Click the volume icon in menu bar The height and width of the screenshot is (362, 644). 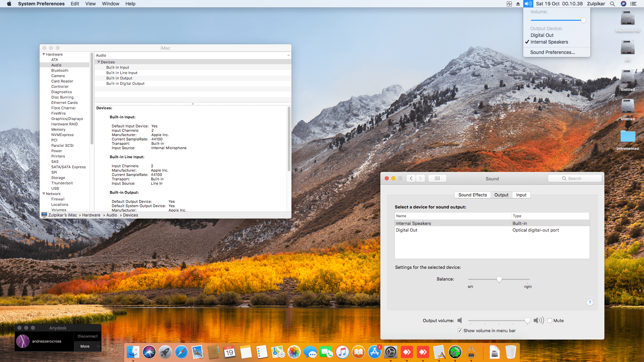(528, 4)
